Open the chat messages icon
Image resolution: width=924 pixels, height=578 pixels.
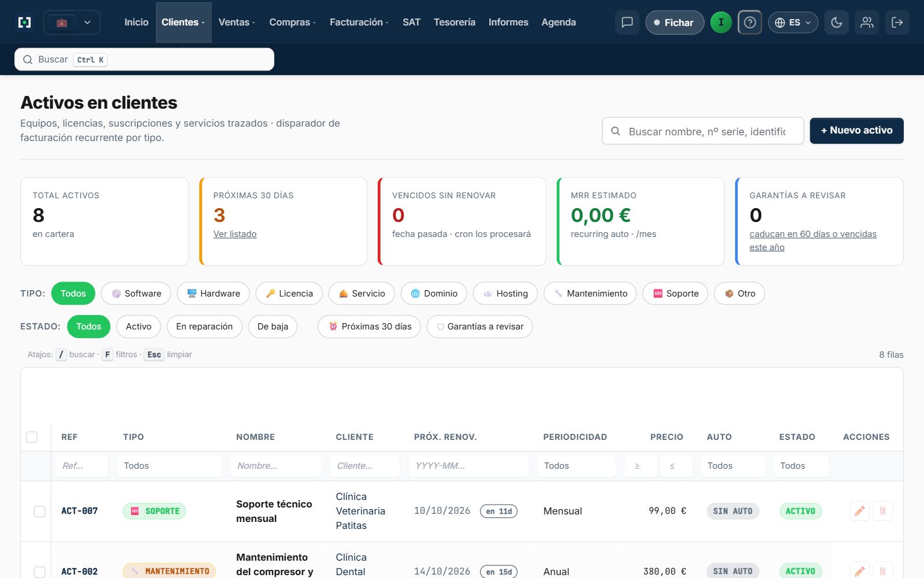627,23
